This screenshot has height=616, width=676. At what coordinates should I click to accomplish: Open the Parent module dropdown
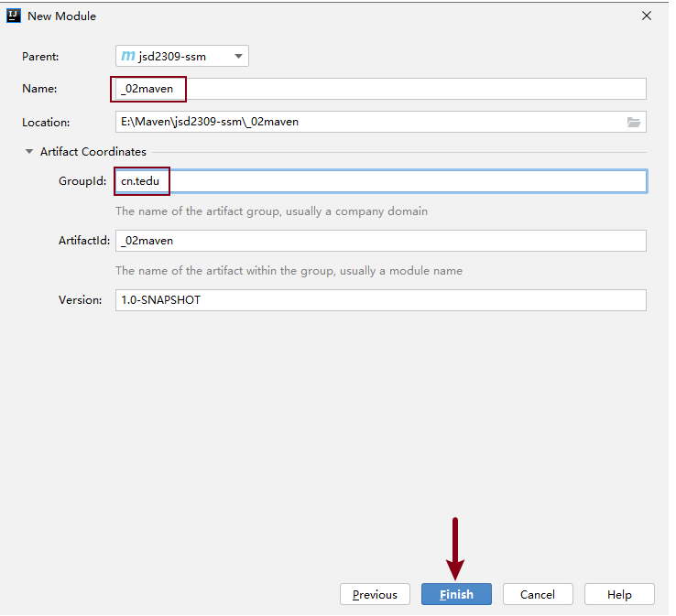click(x=182, y=56)
